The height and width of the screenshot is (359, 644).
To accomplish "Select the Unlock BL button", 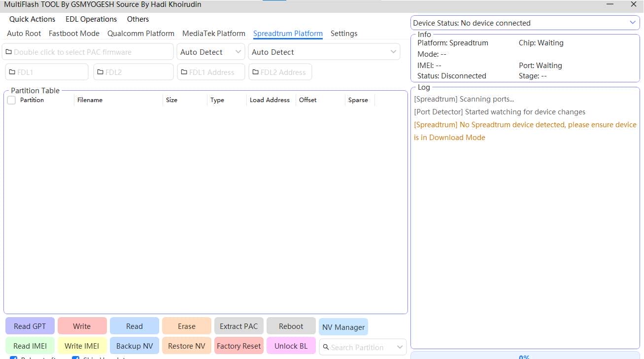I will [x=291, y=346].
